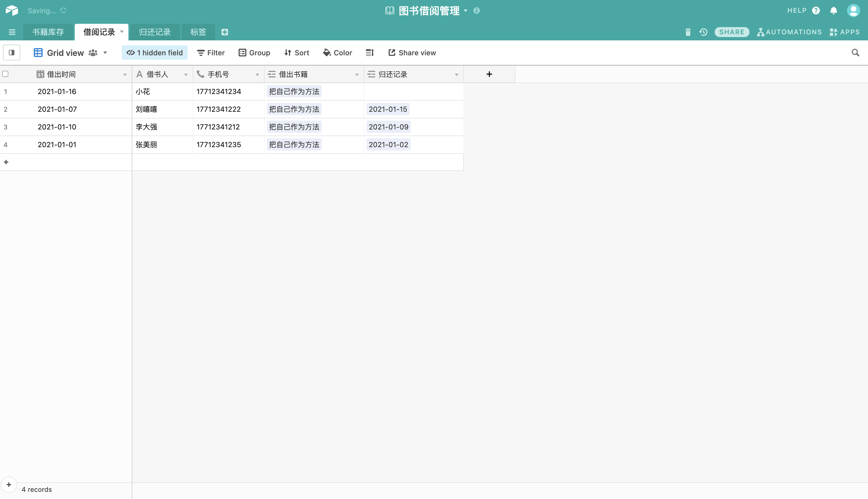Expand the 借出时间 column dropdown
The image size is (868, 499).
(x=125, y=75)
